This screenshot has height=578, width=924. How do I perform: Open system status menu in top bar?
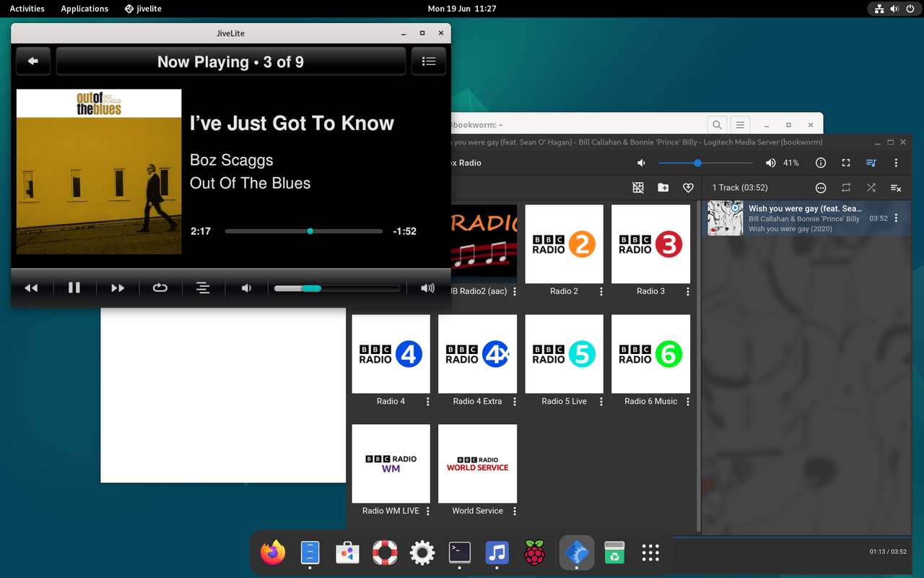(x=894, y=9)
